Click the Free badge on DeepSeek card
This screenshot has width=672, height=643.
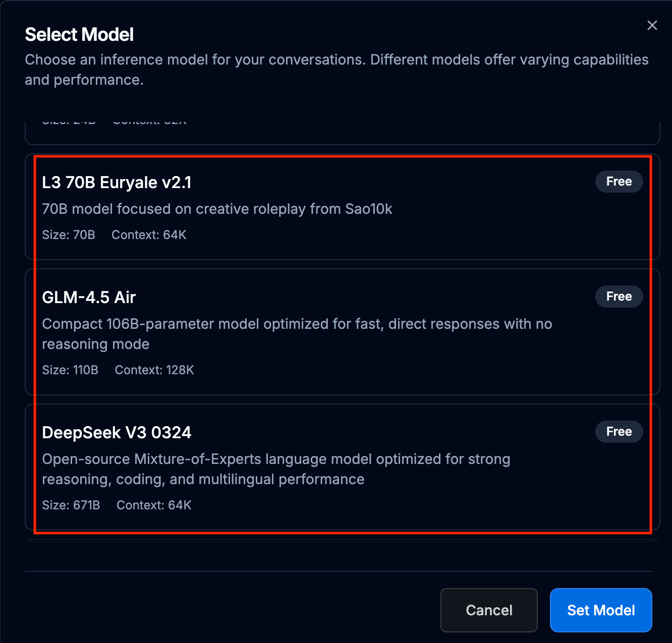(x=619, y=432)
